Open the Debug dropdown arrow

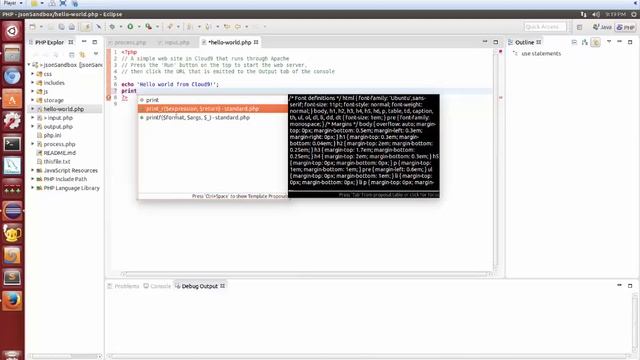pyautogui.click(x=121, y=27)
